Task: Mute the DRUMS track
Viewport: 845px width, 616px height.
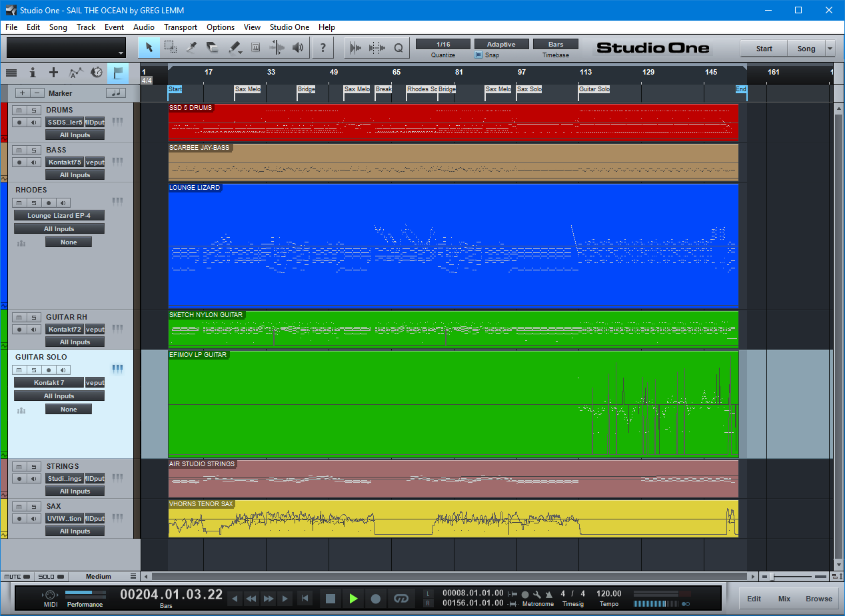Action: (x=19, y=110)
